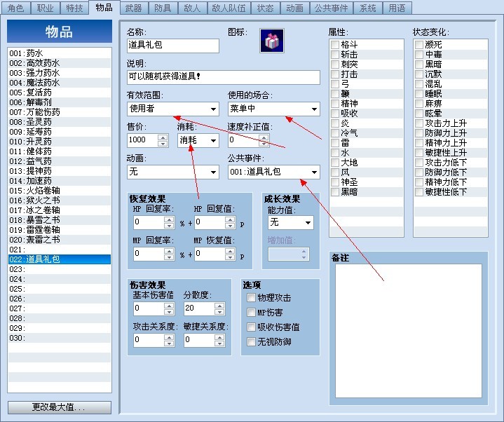Viewport: 504px width, 422px height.
Task: Open the 动画 tab
Action: [x=294, y=8]
